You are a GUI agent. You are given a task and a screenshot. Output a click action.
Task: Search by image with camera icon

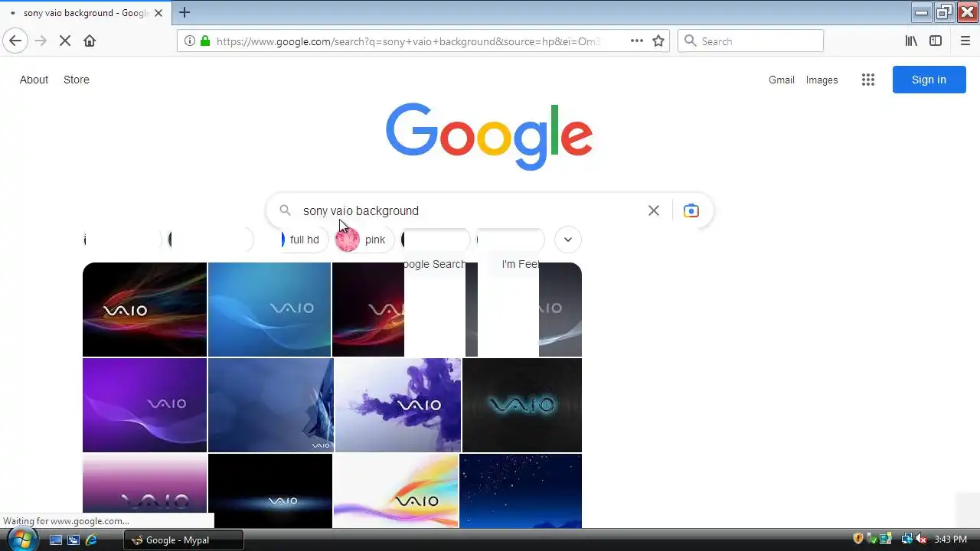(x=691, y=210)
